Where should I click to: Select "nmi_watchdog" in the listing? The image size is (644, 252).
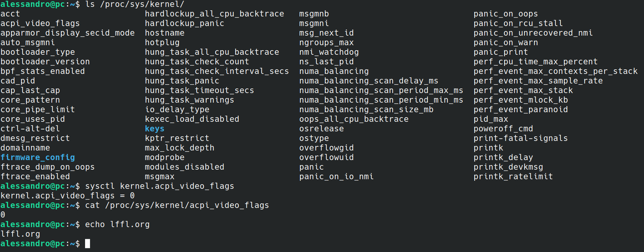click(x=329, y=52)
